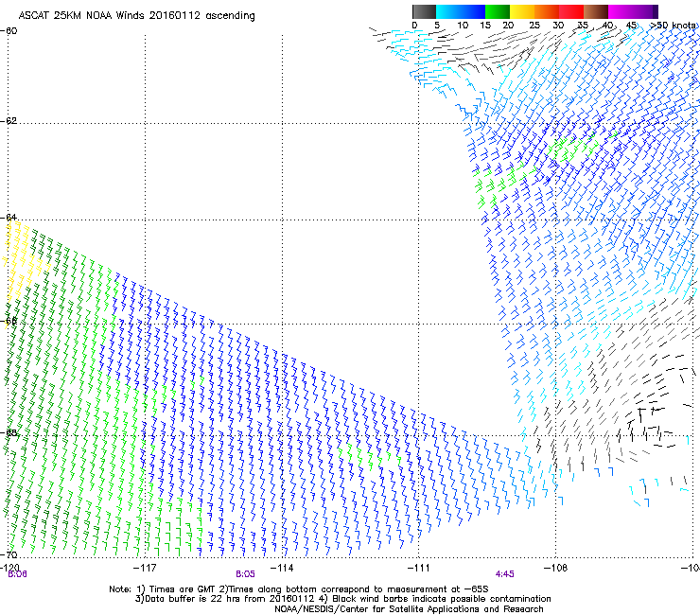
Task: Click the purple time stamp 4:45
Action: click(x=504, y=574)
